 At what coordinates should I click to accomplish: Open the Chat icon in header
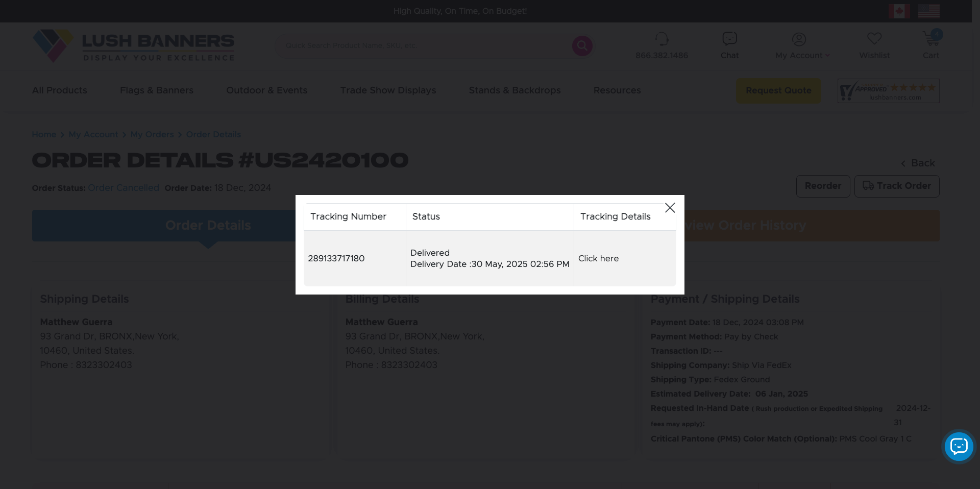tap(729, 39)
